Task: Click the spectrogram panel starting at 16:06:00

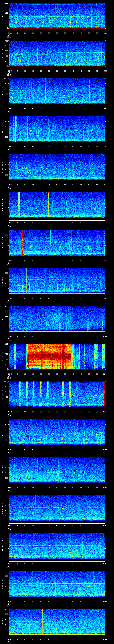Action: pyautogui.click(x=57, y=205)
